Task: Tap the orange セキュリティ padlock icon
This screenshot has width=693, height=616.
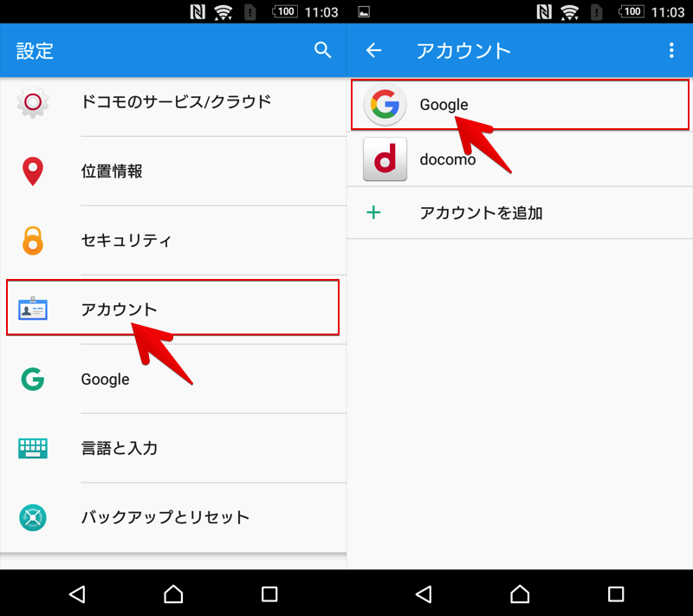Action: (x=33, y=240)
